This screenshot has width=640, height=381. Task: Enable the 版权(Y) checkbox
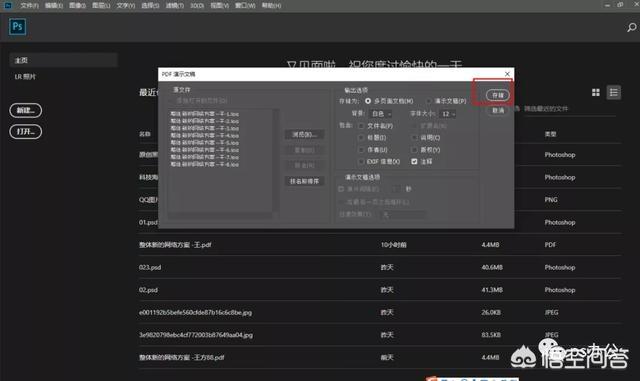415,150
